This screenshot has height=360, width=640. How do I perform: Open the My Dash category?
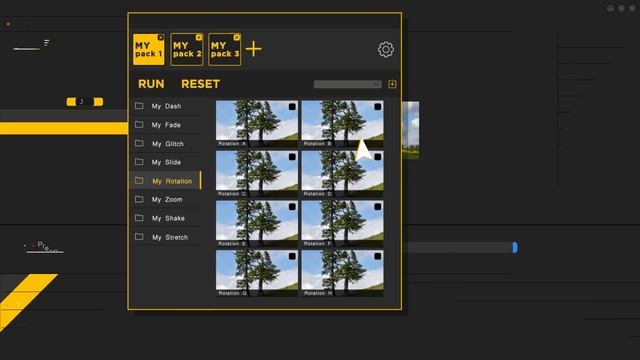pos(166,106)
